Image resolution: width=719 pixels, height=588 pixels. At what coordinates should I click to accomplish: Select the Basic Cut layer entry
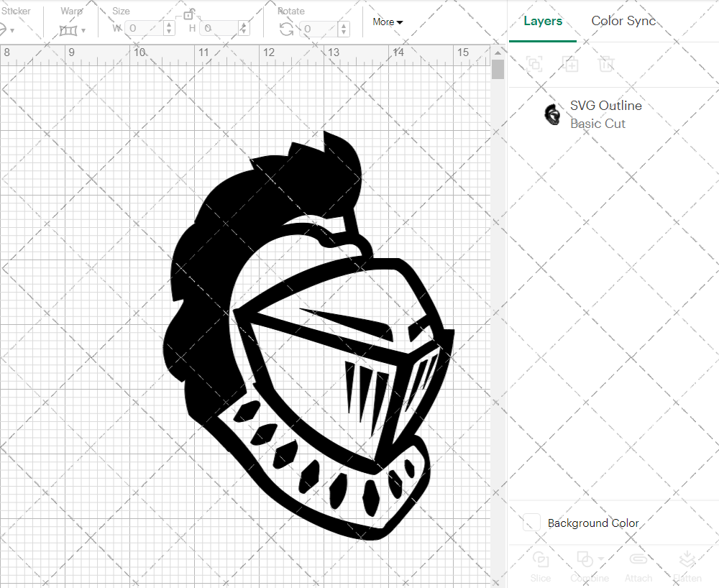(597, 124)
